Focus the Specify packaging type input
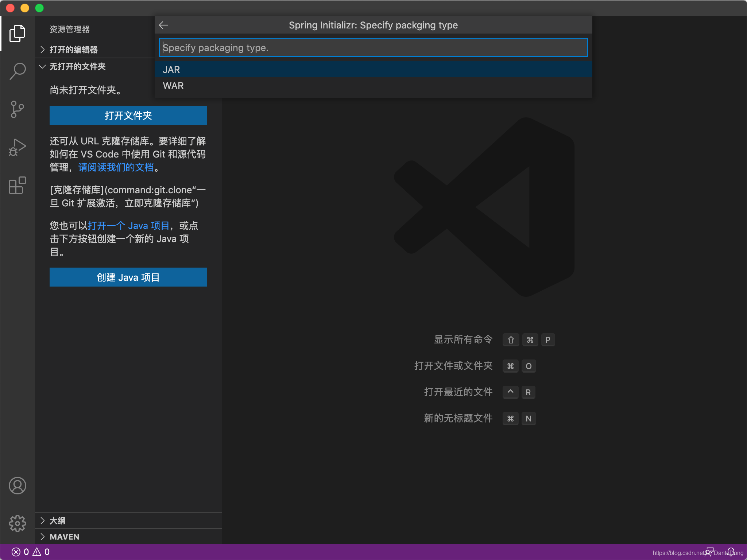Viewport: 747px width, 560px height. tap(373, 47)
